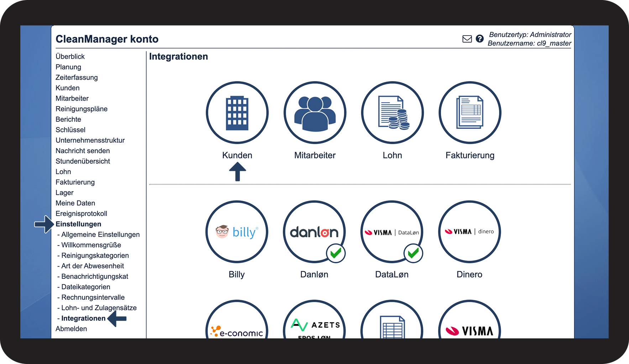Click the DataLøn label below its logo
This screenshot has width=629, height=364.
pos(392,275)
